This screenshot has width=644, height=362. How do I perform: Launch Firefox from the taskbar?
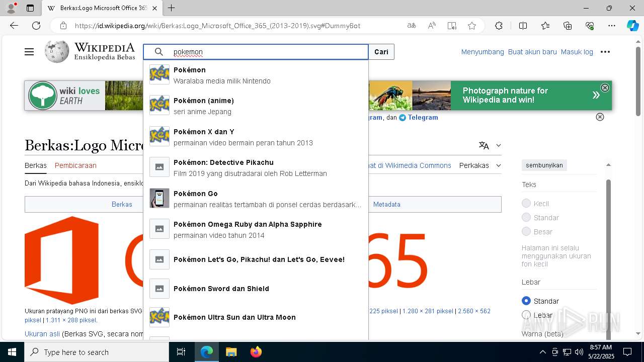(x=256, y=352)
